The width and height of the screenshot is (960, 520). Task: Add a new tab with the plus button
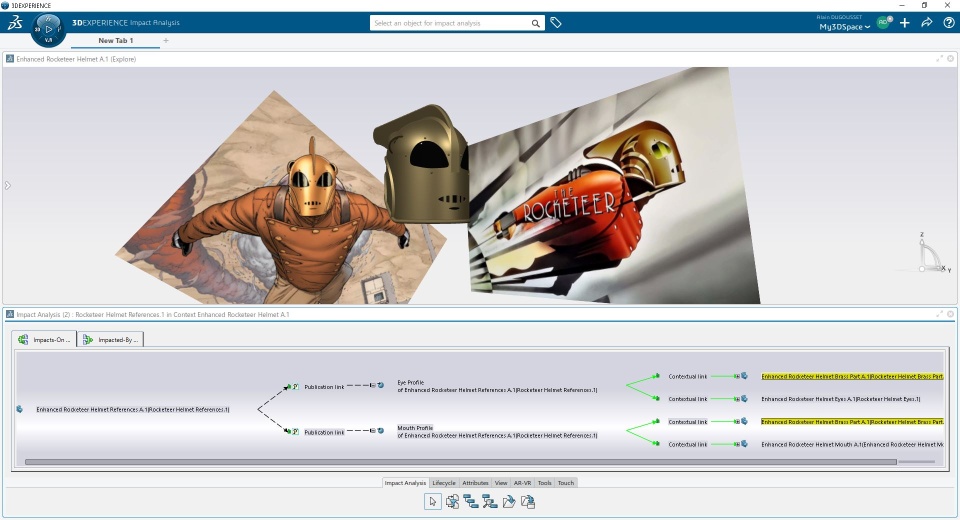(x=166, y=40)
